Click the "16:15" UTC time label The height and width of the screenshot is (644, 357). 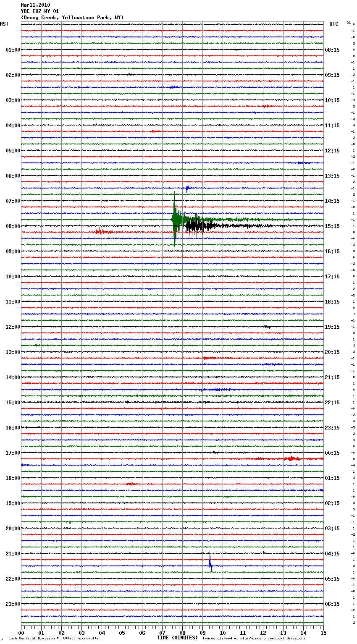click(332, 251)
